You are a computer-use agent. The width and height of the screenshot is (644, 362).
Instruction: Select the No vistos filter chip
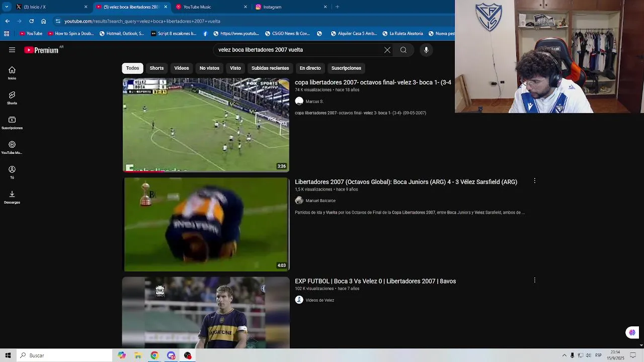tap(209, 68)
